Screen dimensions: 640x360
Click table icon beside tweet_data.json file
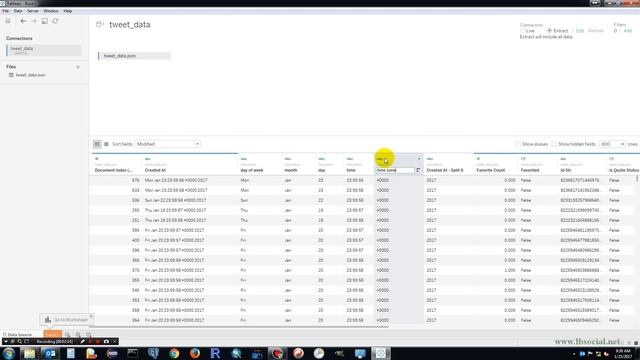tap(11, 75)
